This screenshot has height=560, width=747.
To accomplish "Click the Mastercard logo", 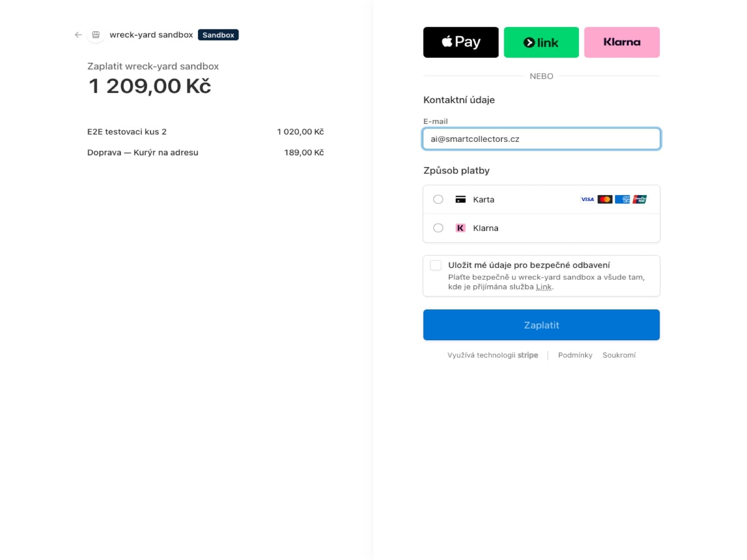I will [605, 199].
